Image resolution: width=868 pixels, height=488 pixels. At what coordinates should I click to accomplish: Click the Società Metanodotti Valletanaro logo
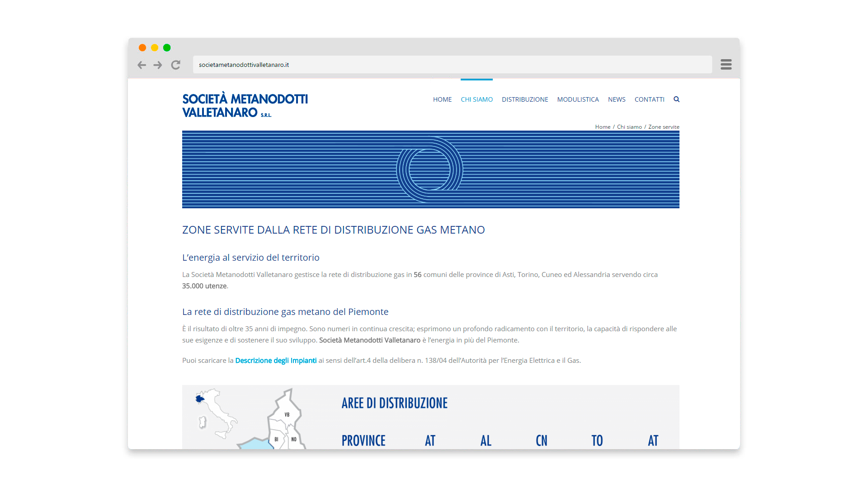pos(245,105)
